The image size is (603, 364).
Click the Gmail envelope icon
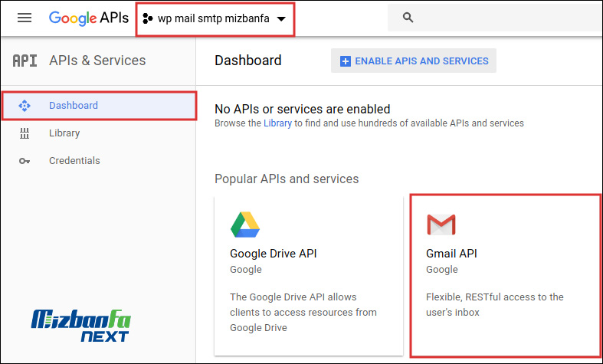pos(441,225)
